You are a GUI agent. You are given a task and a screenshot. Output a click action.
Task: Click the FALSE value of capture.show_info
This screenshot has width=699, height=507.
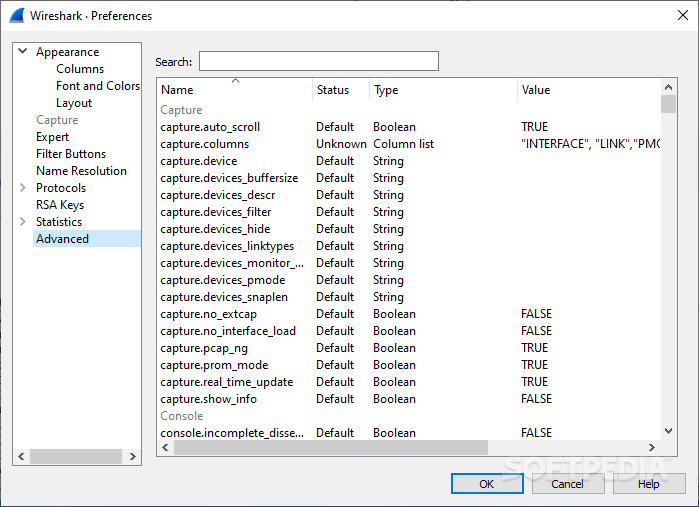(536, 399)
